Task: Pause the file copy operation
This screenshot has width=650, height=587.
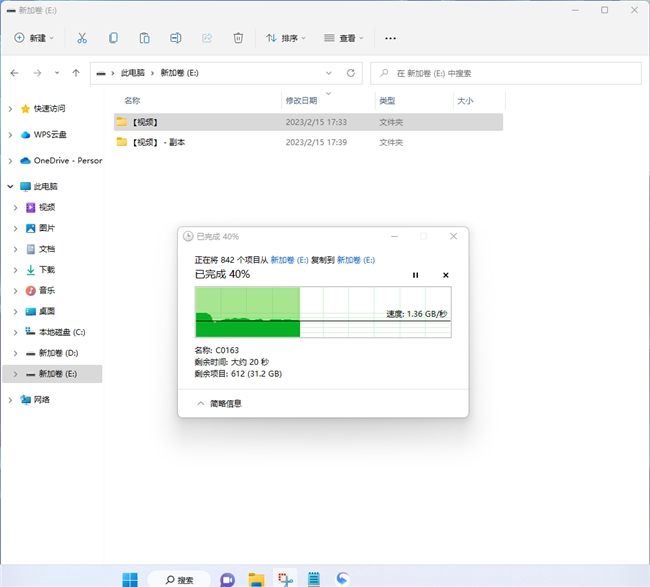Action: [x=416, y=275]
